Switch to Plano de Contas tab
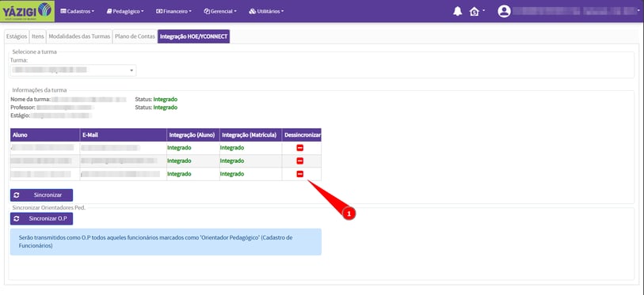 coord(135,36)
